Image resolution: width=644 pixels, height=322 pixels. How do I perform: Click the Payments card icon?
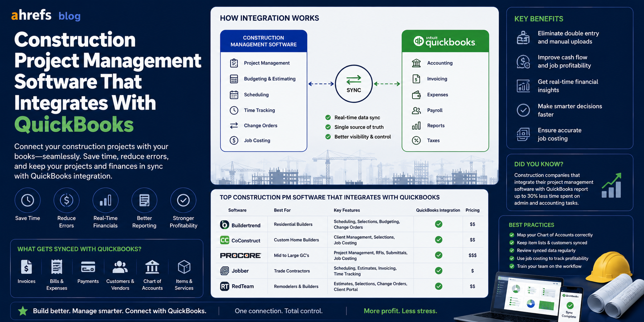click(88, 267)
